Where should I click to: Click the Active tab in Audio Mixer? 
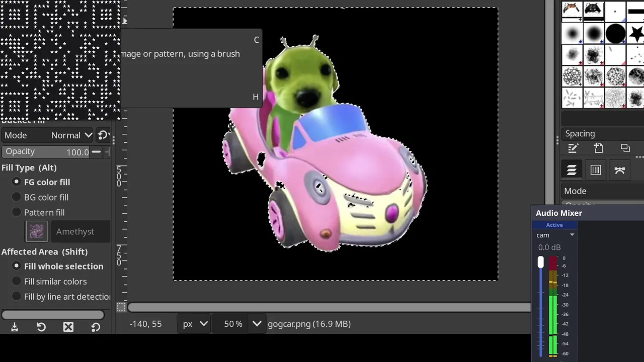[x=554, y=225]
